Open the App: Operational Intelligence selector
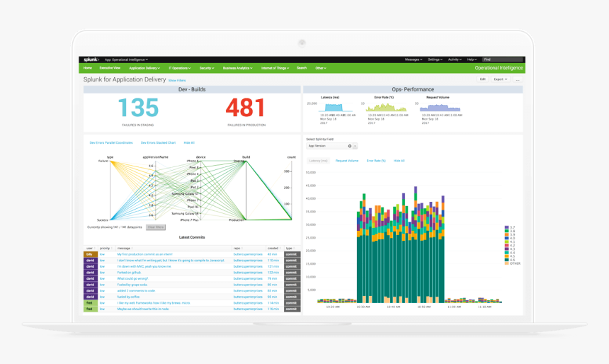 pos(127,59)
